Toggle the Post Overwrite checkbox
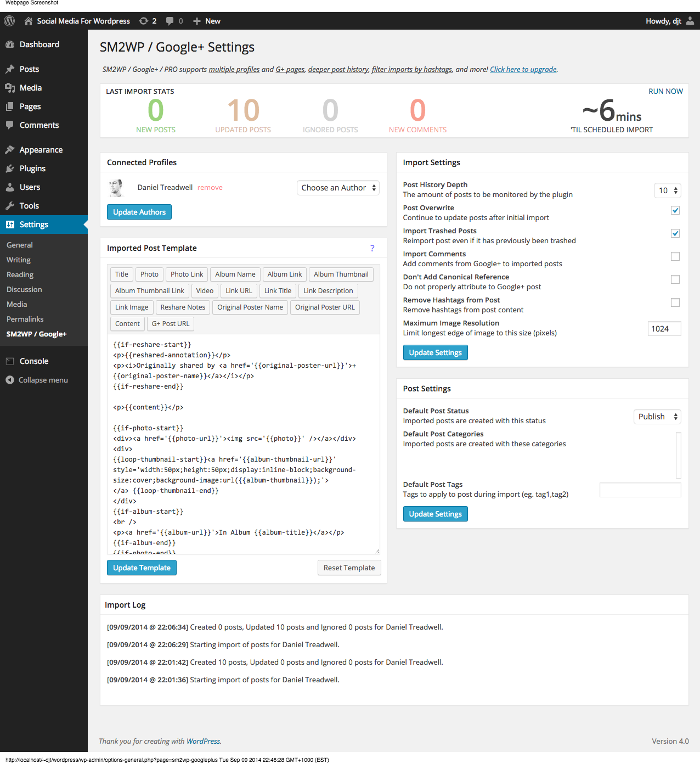700x763 pixels. coord(675,210)
